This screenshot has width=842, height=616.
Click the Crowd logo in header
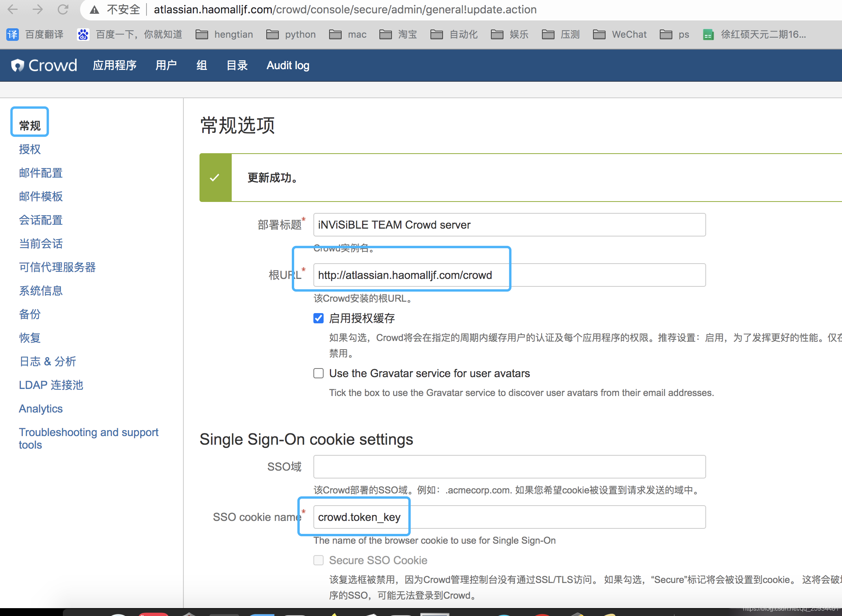click(44, 65)
